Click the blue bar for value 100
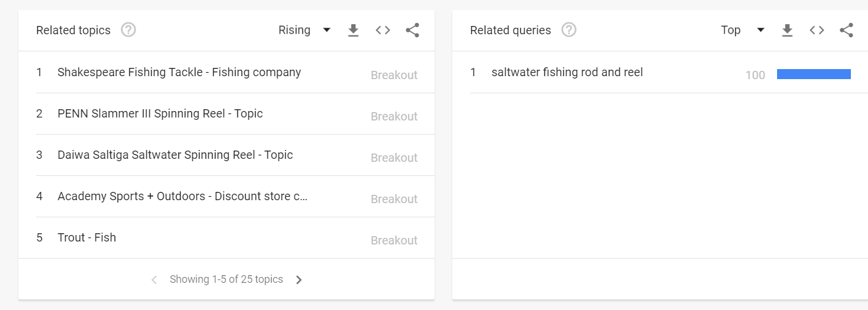Image resolution: width=868 pixels, height=310 pixels. pyautogui.click(x=814, y=74)
